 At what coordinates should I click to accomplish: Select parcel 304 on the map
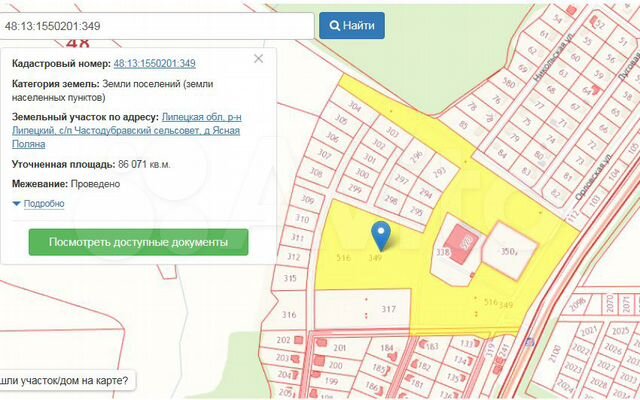(353, 105)
